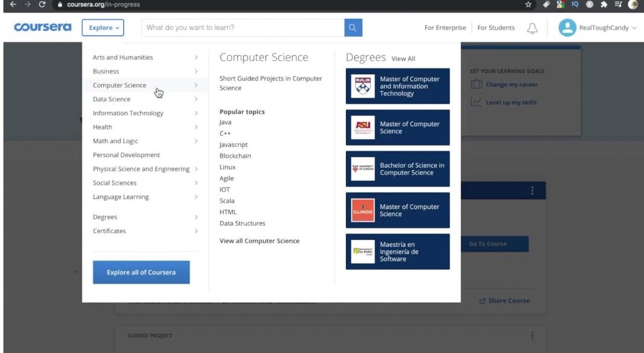Click the blue search magnifier button
The width and height of the screenshot is (644, 353).
353,28
